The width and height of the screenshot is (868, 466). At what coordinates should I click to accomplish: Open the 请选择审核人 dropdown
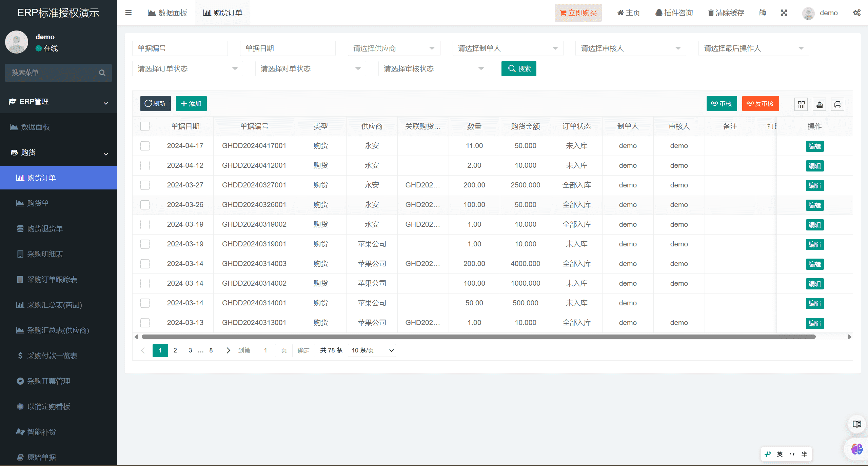point(631,48)
